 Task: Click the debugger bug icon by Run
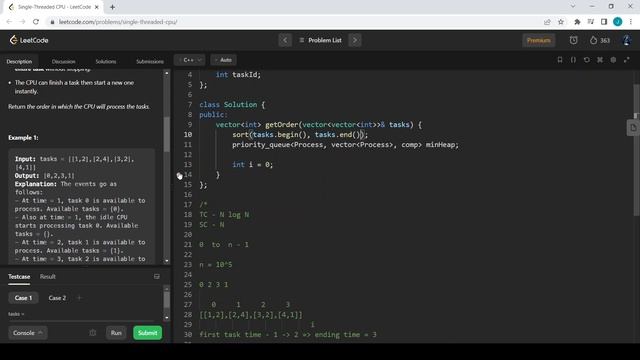(93, 333)
